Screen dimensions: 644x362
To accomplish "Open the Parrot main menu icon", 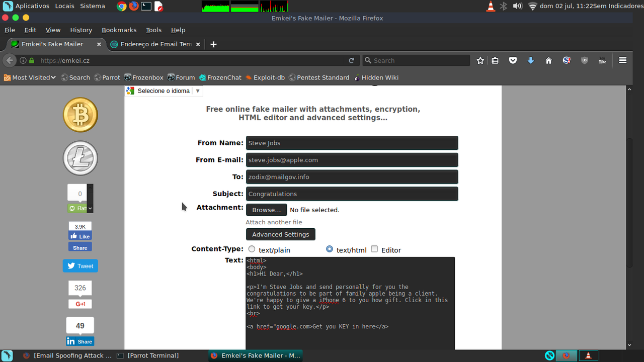I will [8, 6].
